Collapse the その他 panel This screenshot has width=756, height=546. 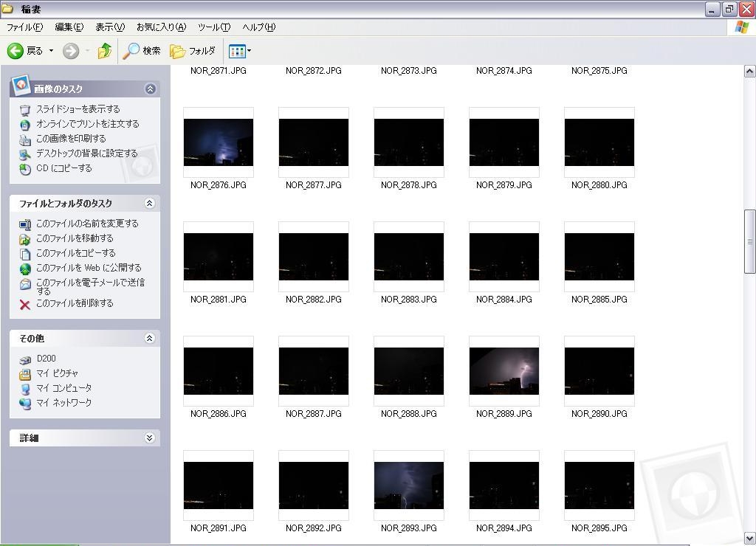point(149,338)
